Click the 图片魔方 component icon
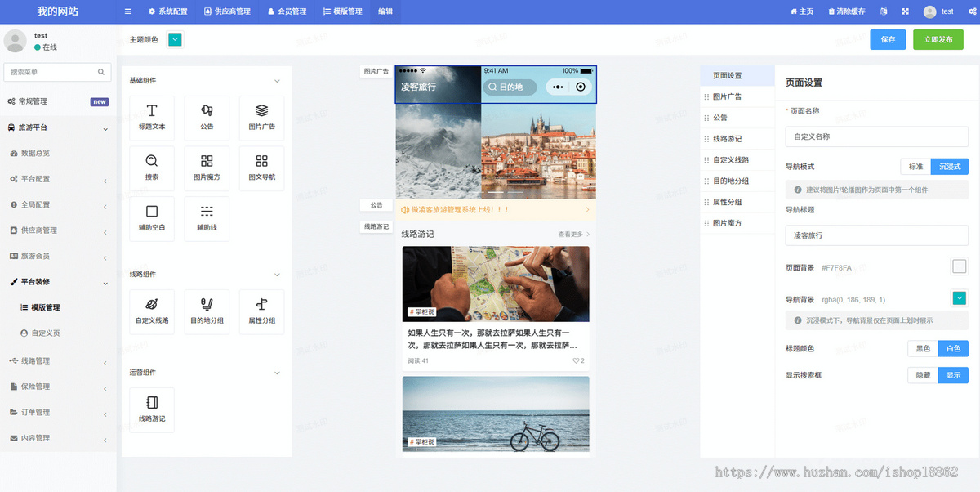Screen dimensions: 980x492 (207, 168)
